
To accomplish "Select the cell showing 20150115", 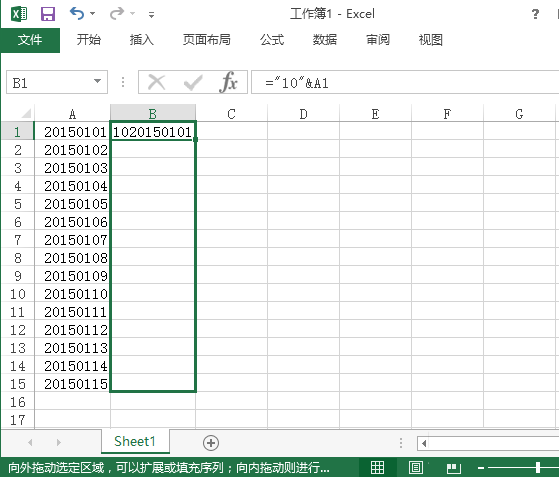I will click(72, 384).
